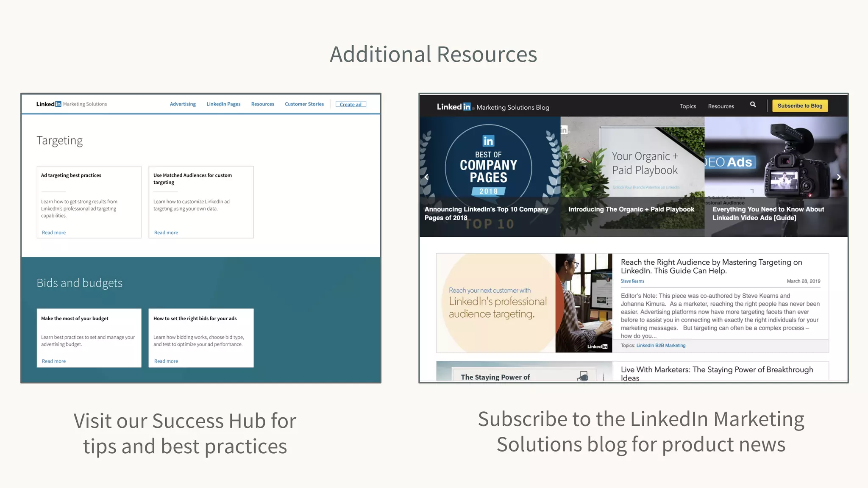This screenshot has height=488, width=868.
Task: Open the Advertising menu item
Action: click(x=183, y=104)
